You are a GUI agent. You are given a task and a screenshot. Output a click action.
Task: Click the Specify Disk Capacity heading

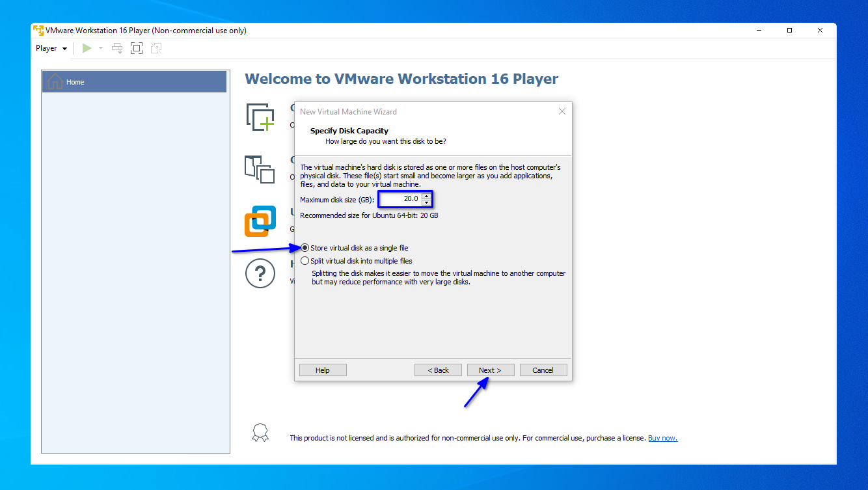click(349, 131)
